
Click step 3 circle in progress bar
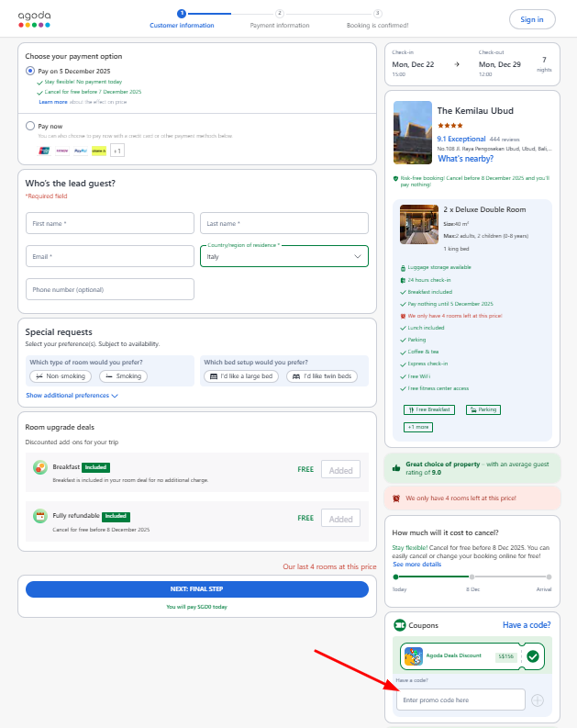(378, 14)
